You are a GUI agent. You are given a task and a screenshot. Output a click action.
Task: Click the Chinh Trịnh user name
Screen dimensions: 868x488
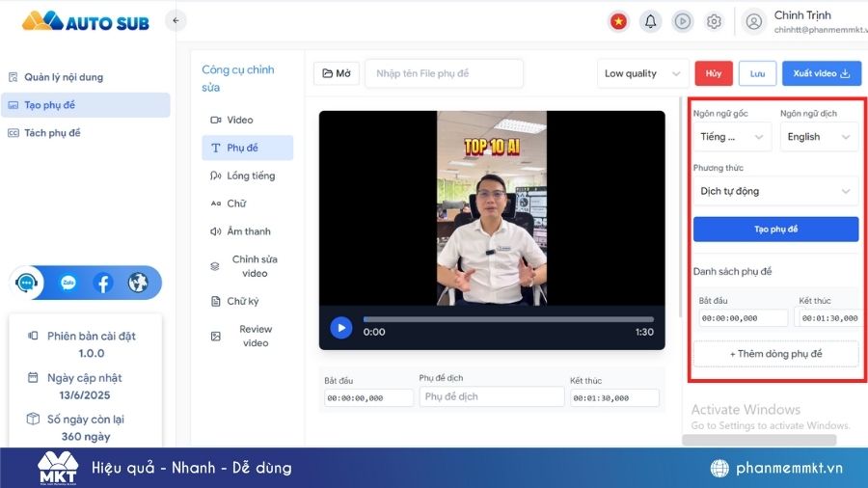(802, 15)
